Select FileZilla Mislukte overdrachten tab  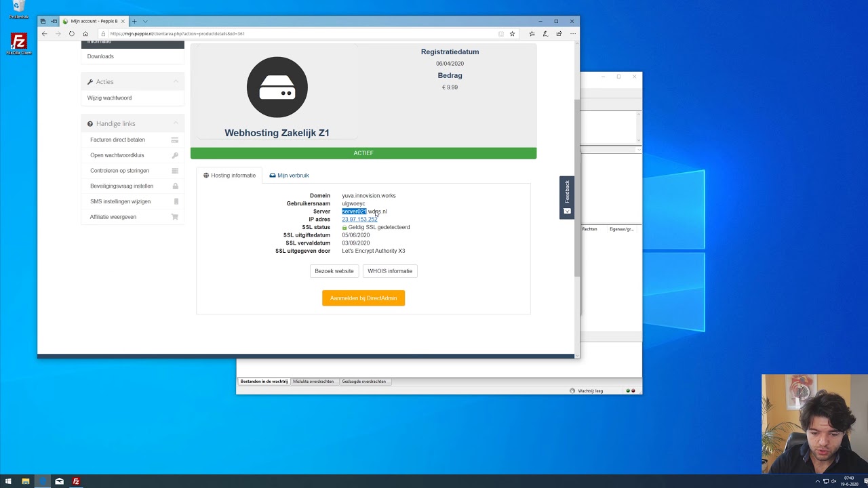click(x=313, y=382)
